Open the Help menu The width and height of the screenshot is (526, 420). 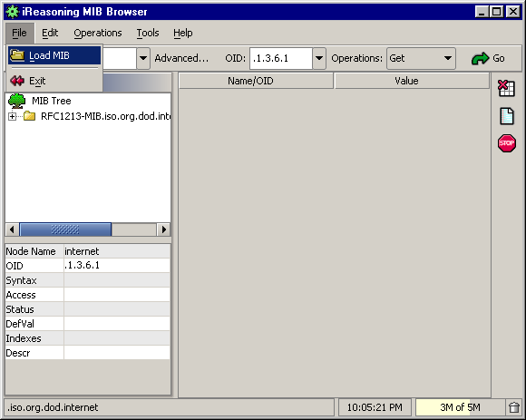click(183, 33)
